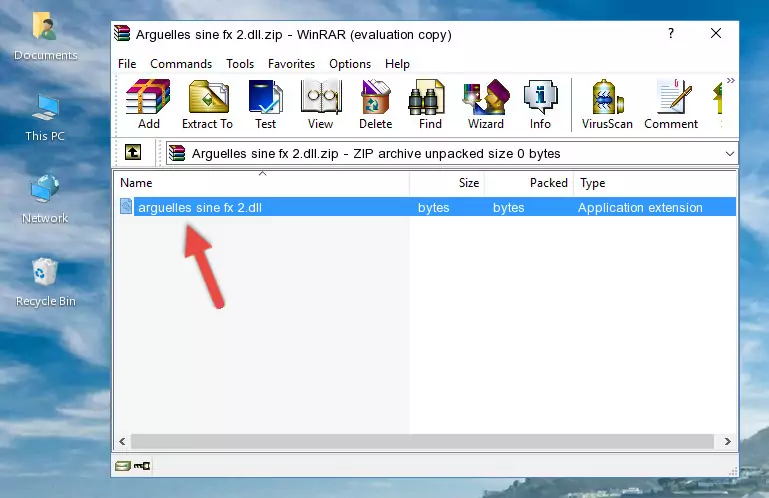Select the Recycle Bin desktop icon

pyautogui.click(x=46, y=282)
